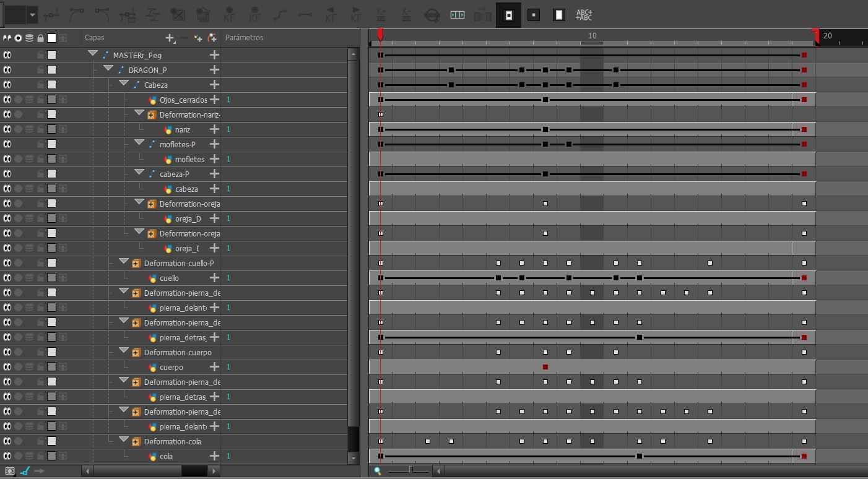
Task: Click the Lock column header icon
Action: 40,38
